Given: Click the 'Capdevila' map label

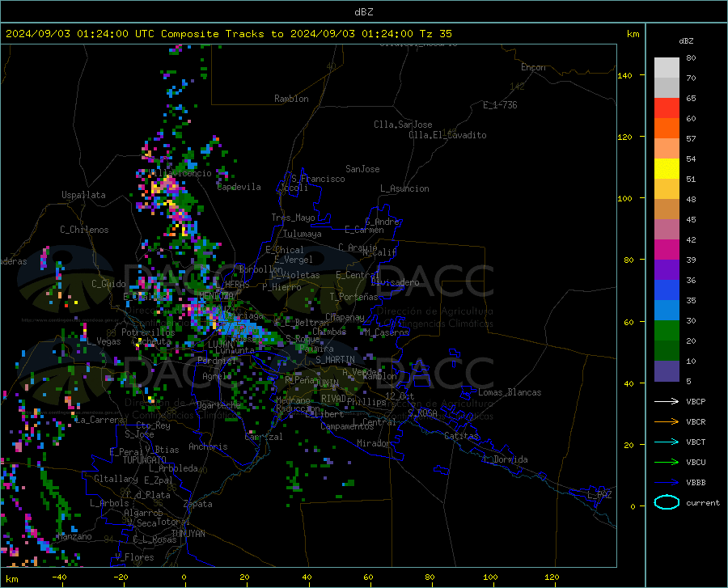Looking at the screenshot, I should pos(239,187).
